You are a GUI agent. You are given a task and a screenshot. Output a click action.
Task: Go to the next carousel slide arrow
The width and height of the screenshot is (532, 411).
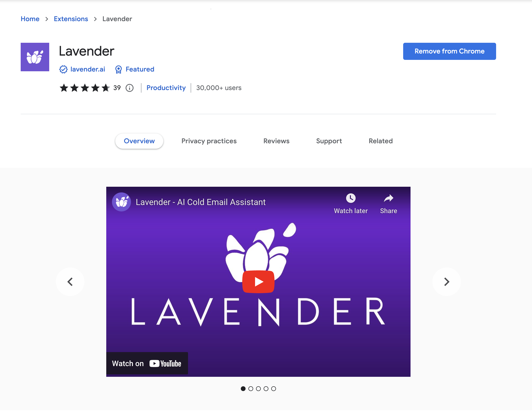pyautogui.click(x=446, y=282)
